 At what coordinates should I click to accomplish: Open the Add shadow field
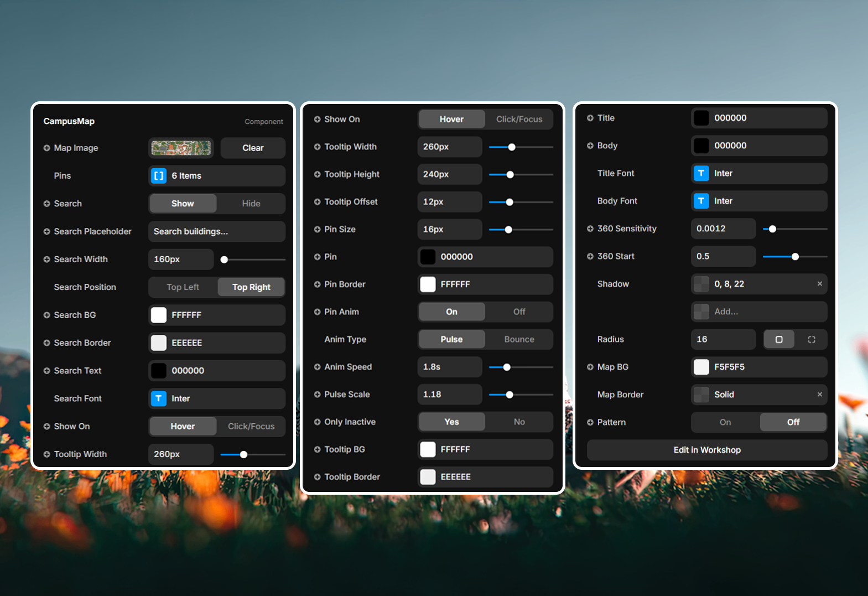tap(759, 312)
